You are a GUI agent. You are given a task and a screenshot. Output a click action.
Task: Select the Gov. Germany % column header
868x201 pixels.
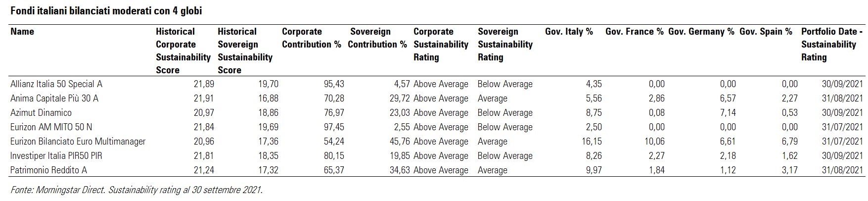click(701, 32)
